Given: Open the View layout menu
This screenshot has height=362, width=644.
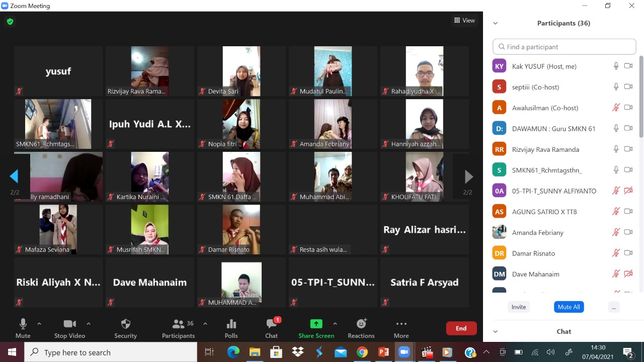Looking at the screenshot, I should pos(464,21).
